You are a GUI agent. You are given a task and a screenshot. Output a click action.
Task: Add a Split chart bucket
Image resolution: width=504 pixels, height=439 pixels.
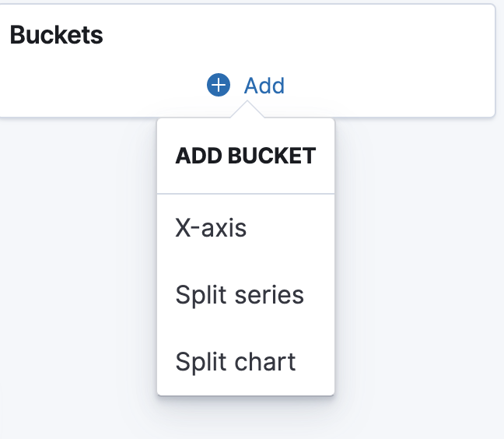click(246, 361)
